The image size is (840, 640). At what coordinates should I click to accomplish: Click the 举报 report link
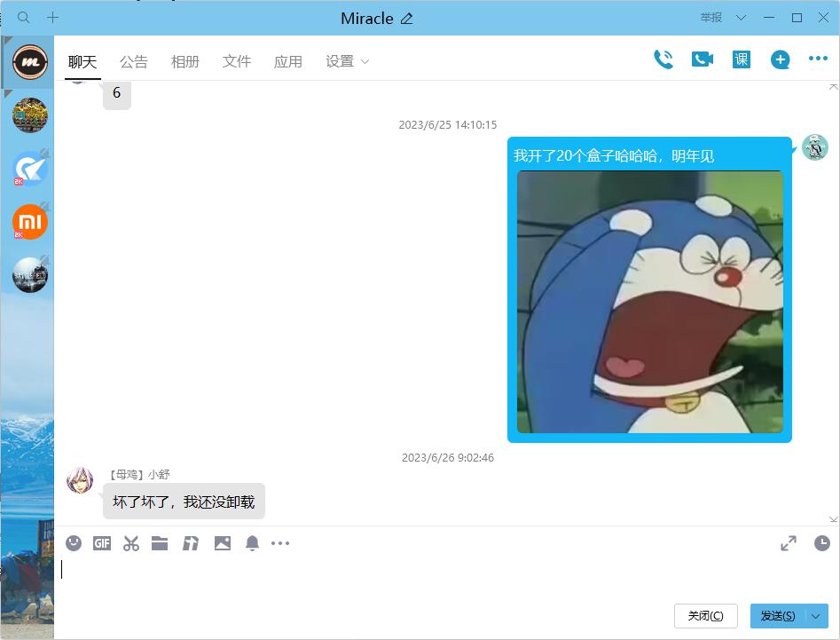point(712,17)
